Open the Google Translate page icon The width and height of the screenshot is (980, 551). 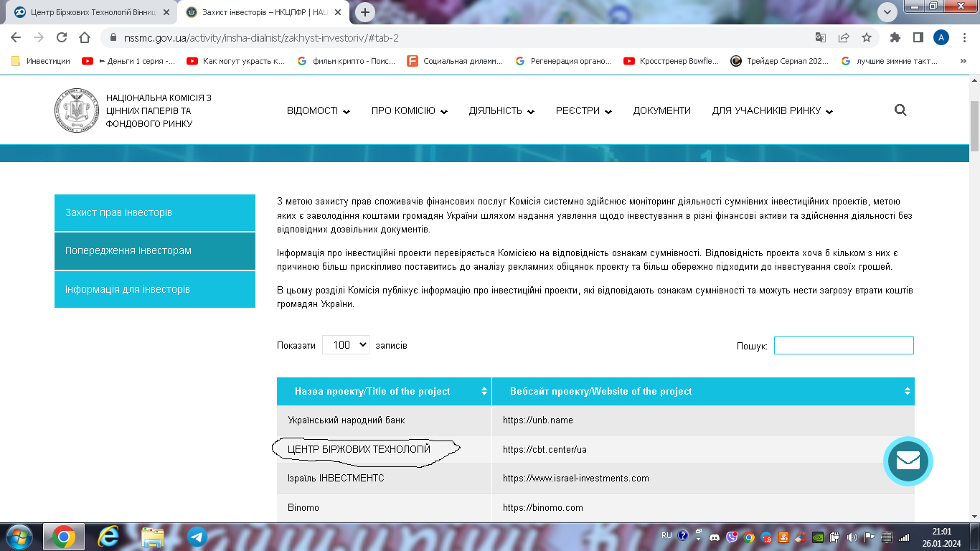point(821,37)
